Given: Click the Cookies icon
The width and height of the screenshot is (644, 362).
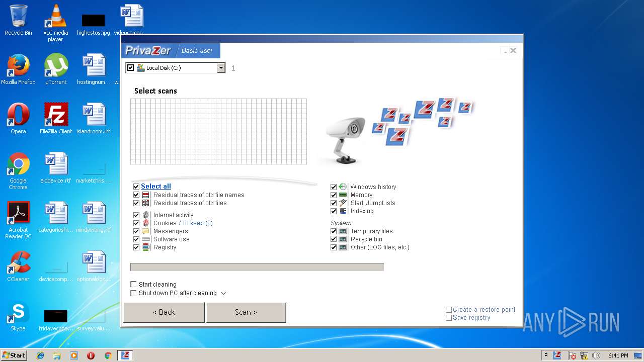Looking at the screenshot, I should (146, 223).
